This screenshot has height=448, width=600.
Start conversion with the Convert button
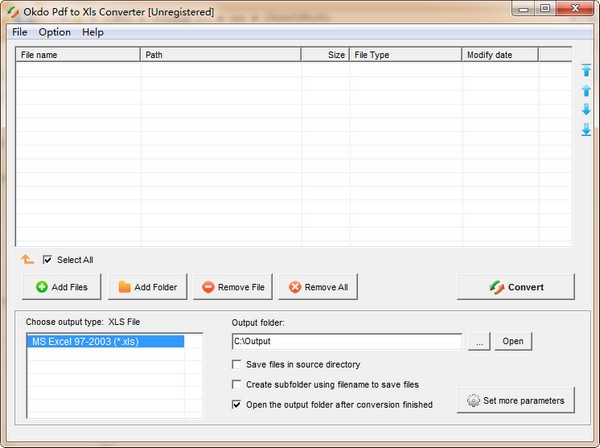pos(516,287)
